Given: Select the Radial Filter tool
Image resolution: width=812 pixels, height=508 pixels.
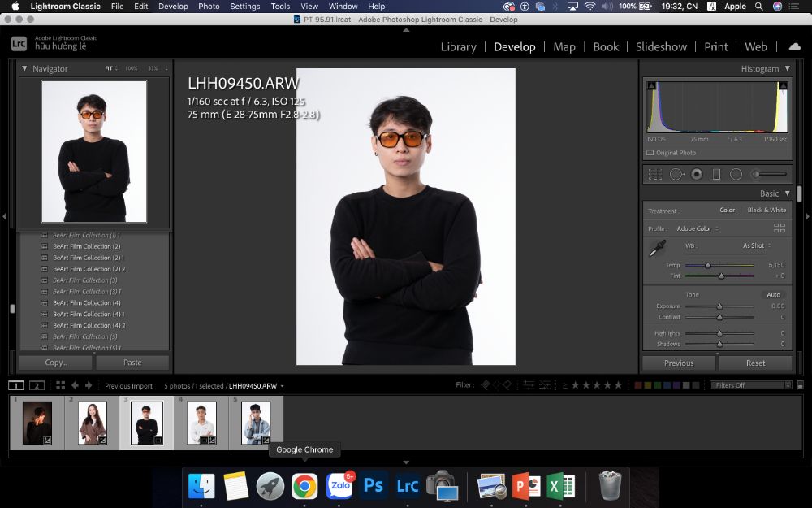Looking at the screenshot, I should click(x=736, y=175).
